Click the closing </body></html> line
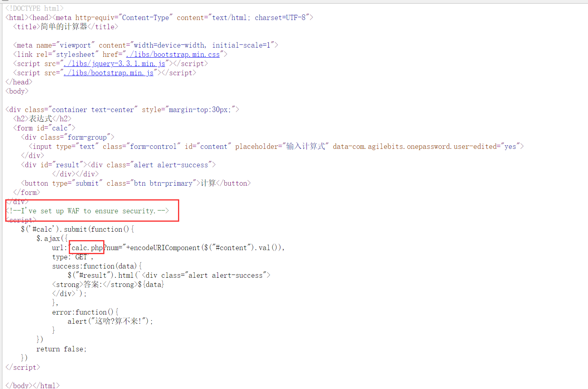588x389 pixels. pos(32,385)
